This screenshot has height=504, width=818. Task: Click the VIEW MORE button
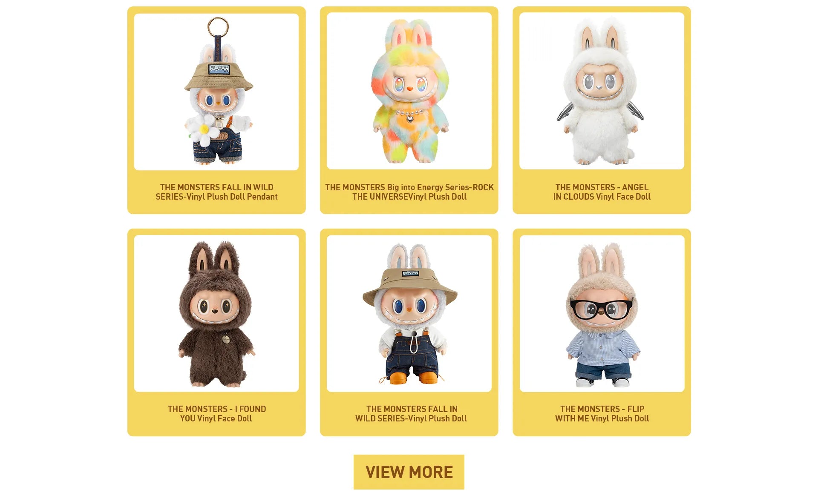tap(409, 472)
